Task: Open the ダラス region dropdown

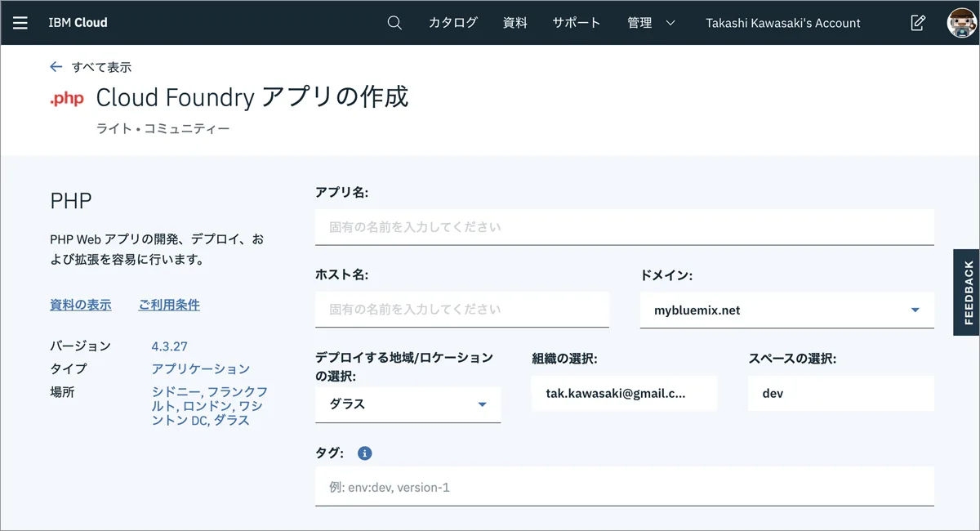Action: (408, 404)
